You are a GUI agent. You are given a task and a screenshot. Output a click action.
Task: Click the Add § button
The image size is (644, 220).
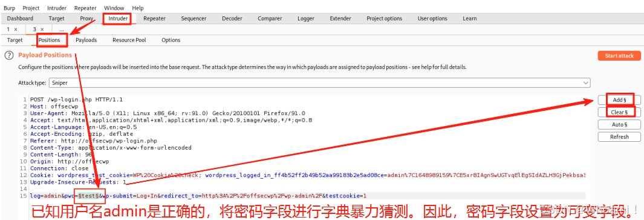click(x=619, y=100)
